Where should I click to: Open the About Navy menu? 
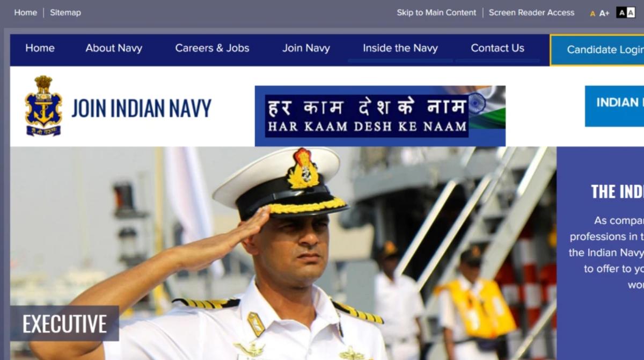(x=114, y=48)
